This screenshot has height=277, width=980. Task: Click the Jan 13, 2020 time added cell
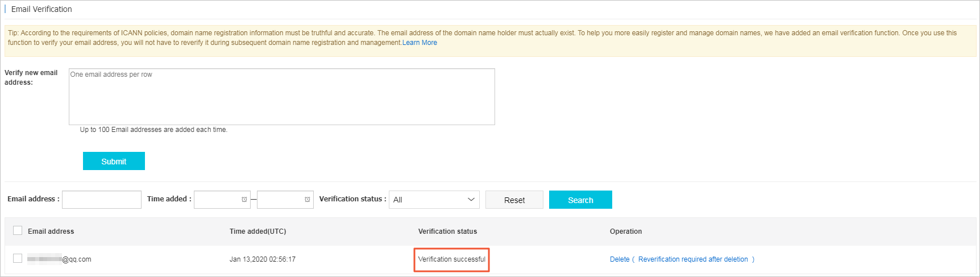point(262,259)
